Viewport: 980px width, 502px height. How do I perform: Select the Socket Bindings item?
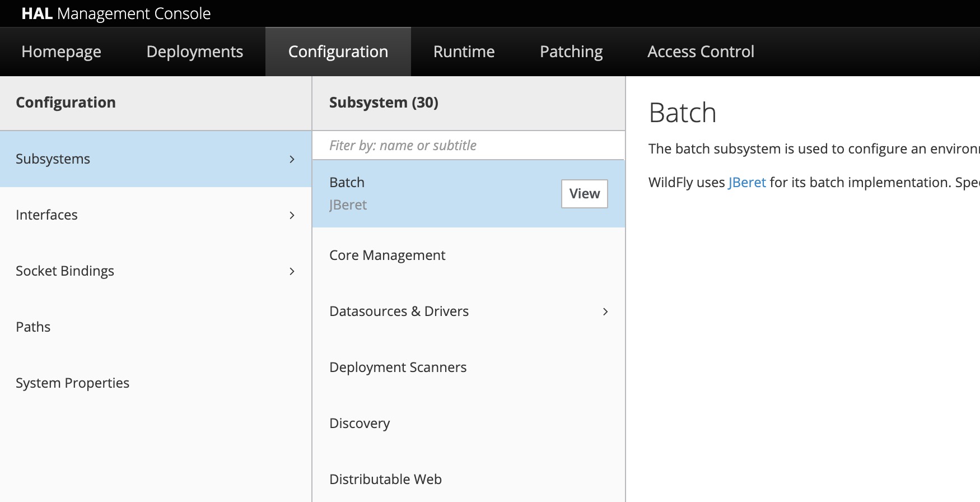tap(156, 271)
